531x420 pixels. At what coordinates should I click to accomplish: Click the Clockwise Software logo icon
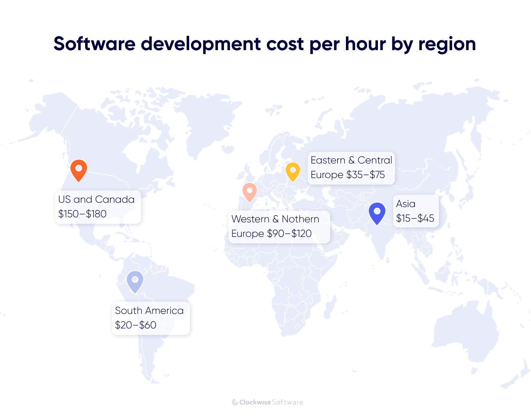coord(235,402)
